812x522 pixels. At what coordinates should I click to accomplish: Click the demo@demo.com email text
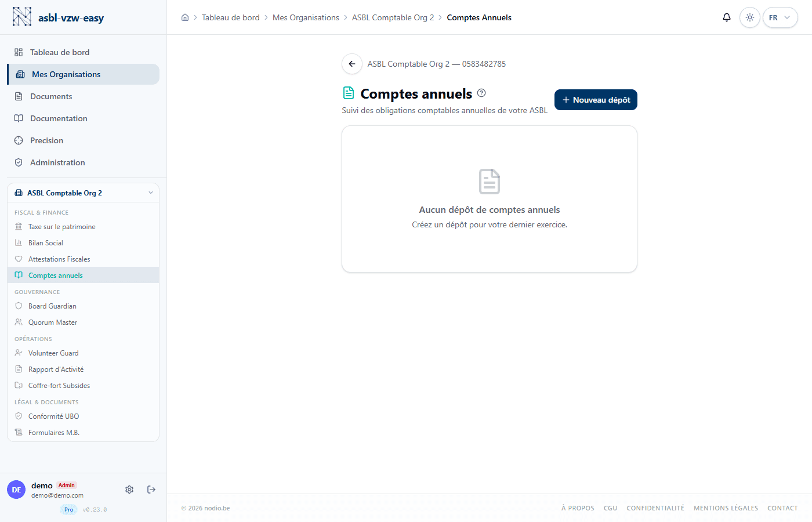click(57, 495)
